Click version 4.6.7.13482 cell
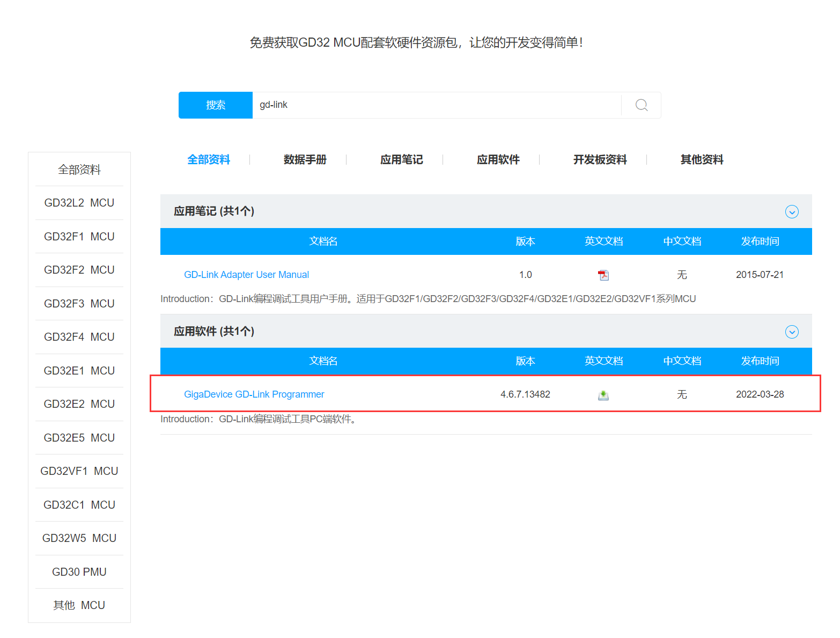The image size is (840, 638). coord(526,394)
